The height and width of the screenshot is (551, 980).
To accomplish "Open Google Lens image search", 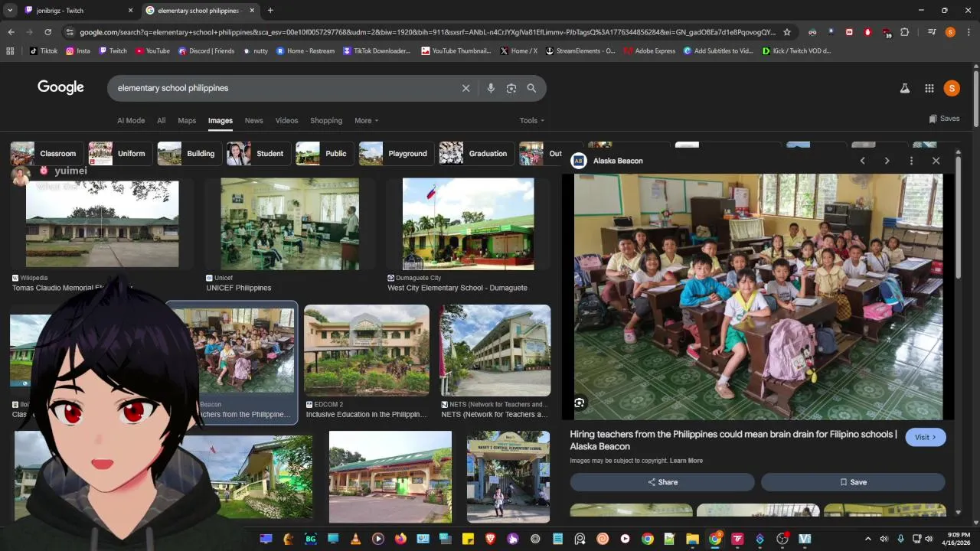I will point(511,88).
